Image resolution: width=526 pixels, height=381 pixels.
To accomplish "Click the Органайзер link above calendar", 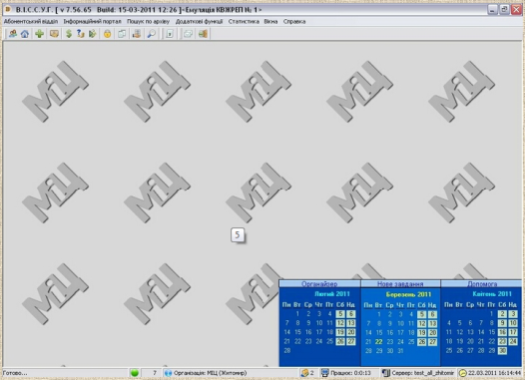I will click(319, 284).
